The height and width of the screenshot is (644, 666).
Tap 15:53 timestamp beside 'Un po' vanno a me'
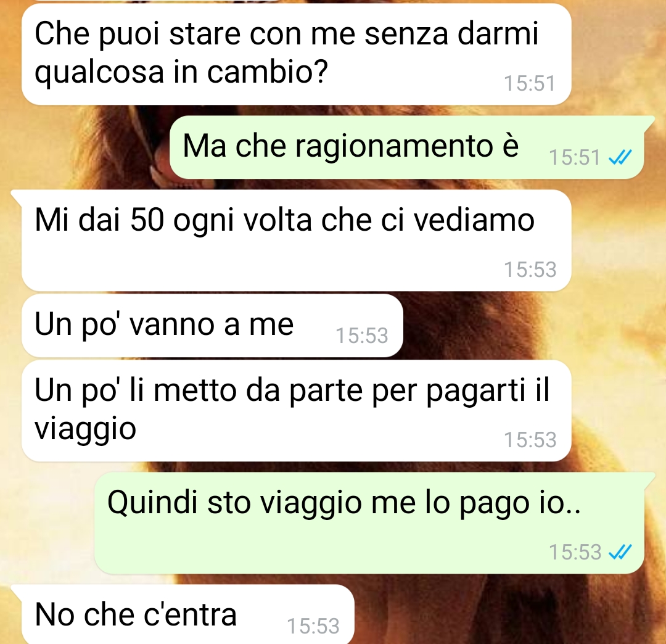click(x=362, y=336)
